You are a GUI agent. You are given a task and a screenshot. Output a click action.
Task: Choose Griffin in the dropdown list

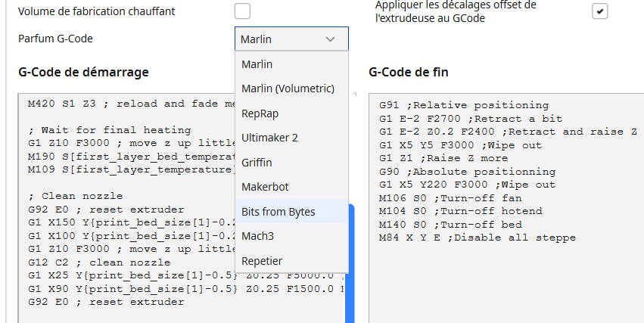(x=257, y=162)
